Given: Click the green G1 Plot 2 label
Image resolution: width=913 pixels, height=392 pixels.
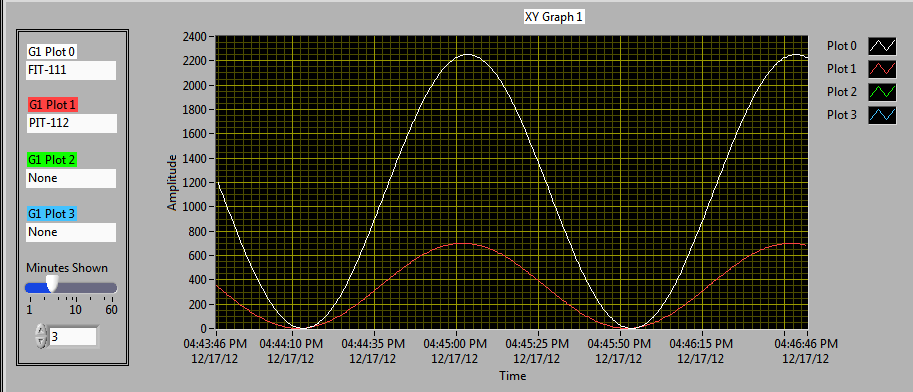Looking at the screenshot, I should [x=52, y=159].
